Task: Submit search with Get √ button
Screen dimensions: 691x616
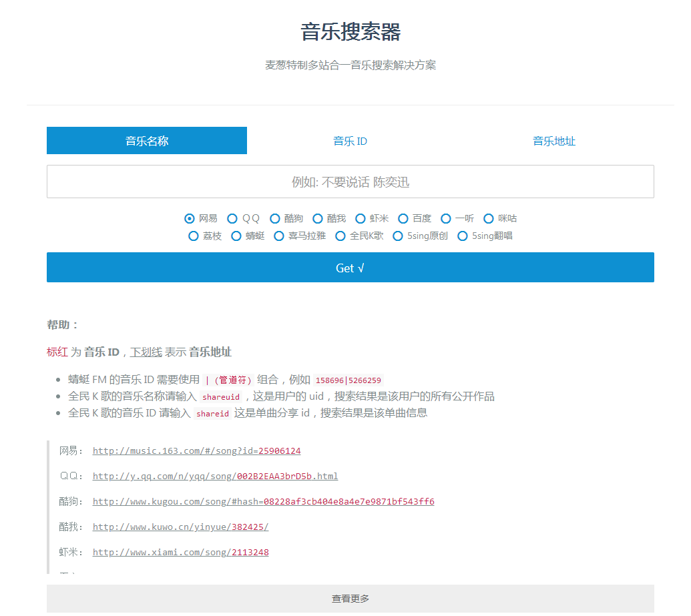Action: 351,268
